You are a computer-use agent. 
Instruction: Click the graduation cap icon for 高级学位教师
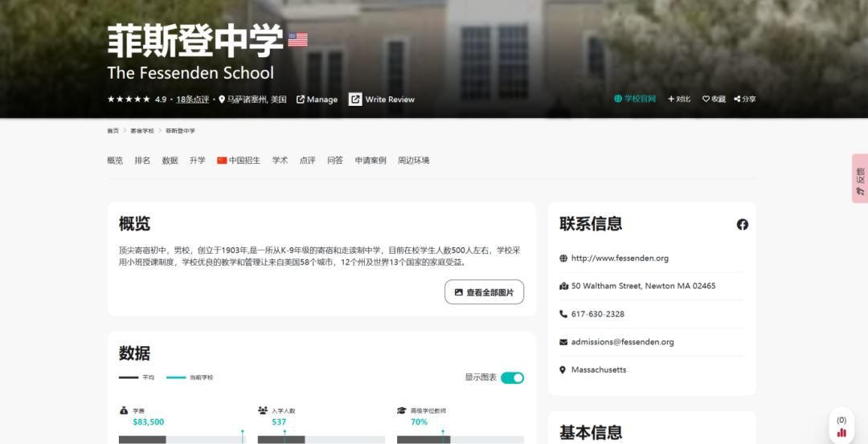tap(402, 410)
